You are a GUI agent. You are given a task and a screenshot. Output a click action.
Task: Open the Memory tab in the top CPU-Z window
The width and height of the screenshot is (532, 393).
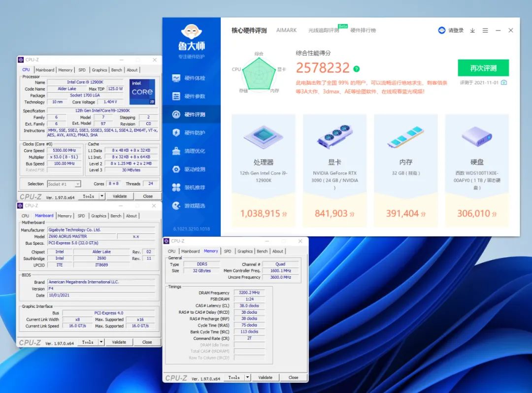pyautogui.click(x=65, y=70)
